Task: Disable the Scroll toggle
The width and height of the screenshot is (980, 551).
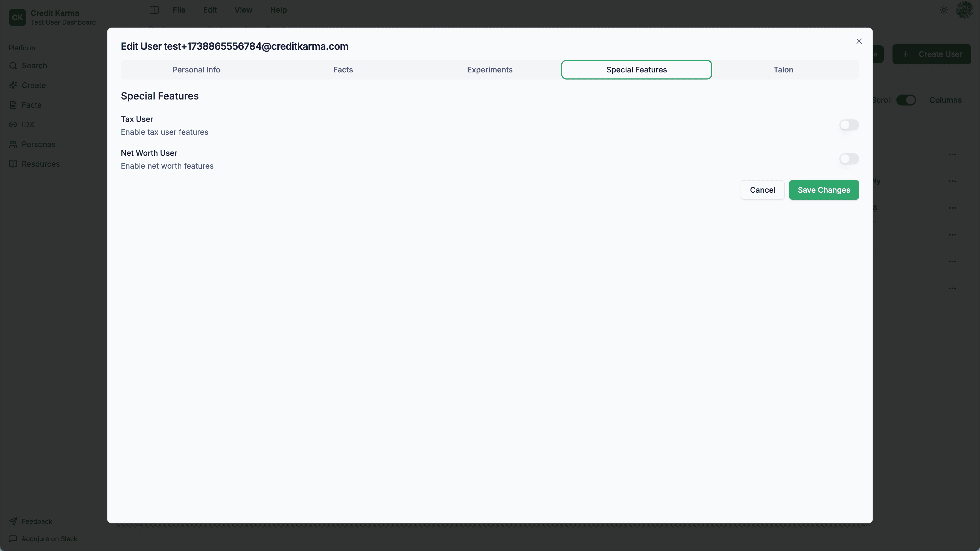Action: 906,100
